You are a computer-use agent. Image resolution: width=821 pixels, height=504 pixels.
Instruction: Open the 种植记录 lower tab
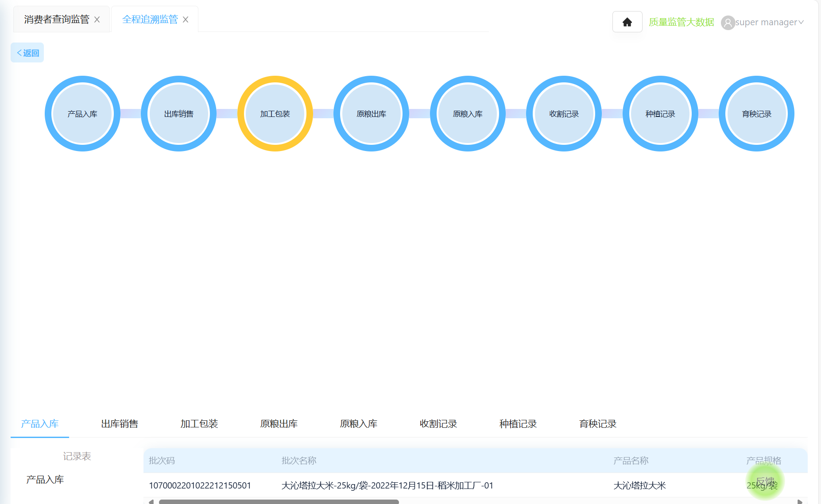518,424
